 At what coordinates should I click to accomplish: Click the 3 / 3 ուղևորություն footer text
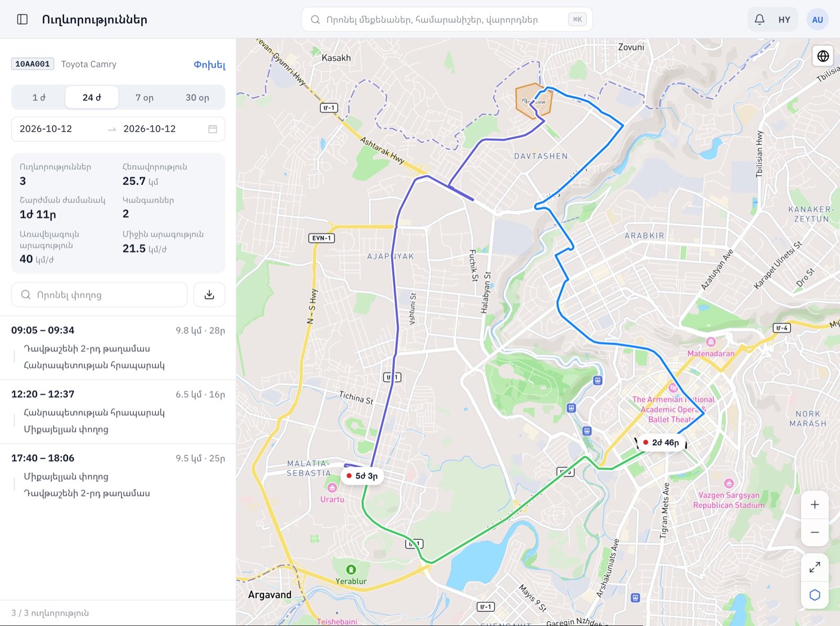coord(50,613)
